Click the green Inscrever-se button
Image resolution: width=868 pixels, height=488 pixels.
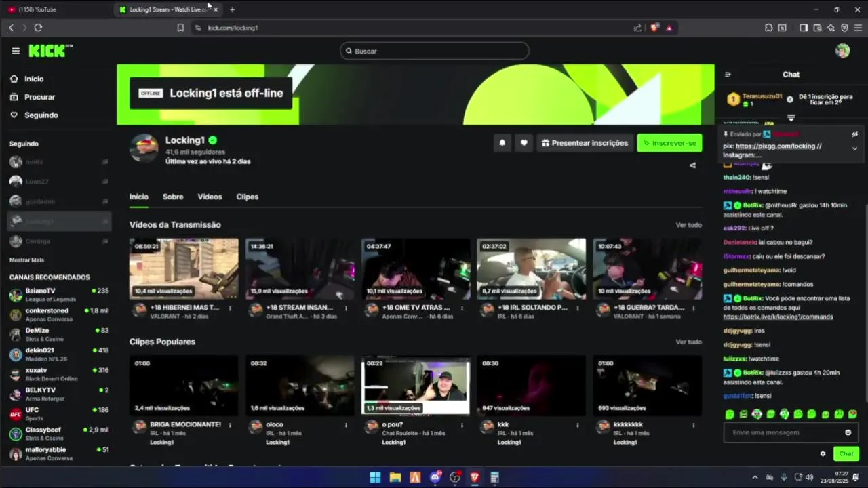669,143
